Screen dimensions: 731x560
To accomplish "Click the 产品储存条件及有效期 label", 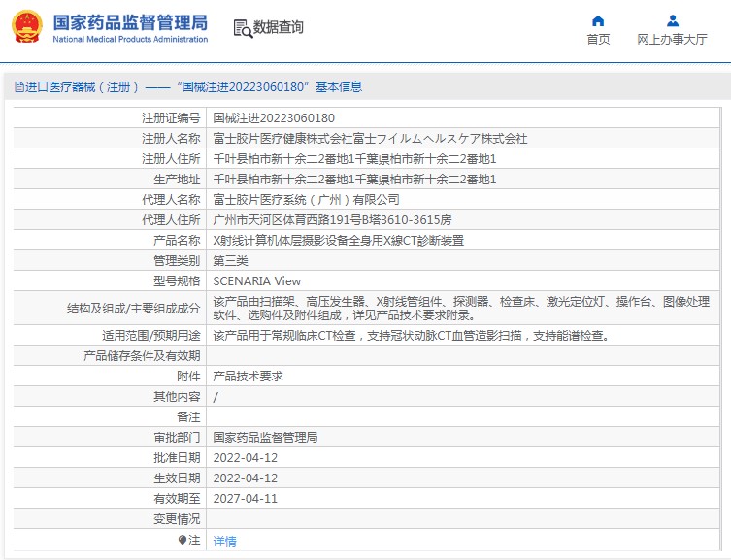I will (142, 356).
